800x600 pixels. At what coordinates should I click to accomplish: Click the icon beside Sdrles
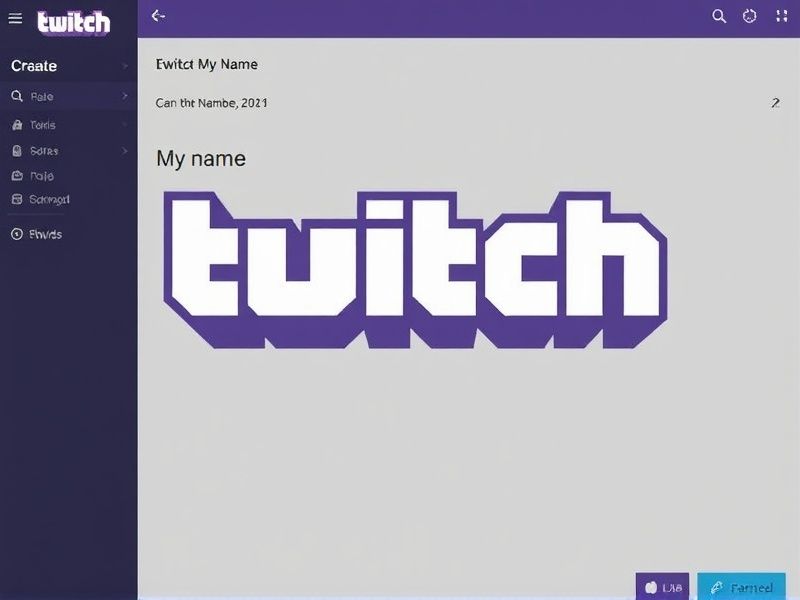[x=17, y=151]
